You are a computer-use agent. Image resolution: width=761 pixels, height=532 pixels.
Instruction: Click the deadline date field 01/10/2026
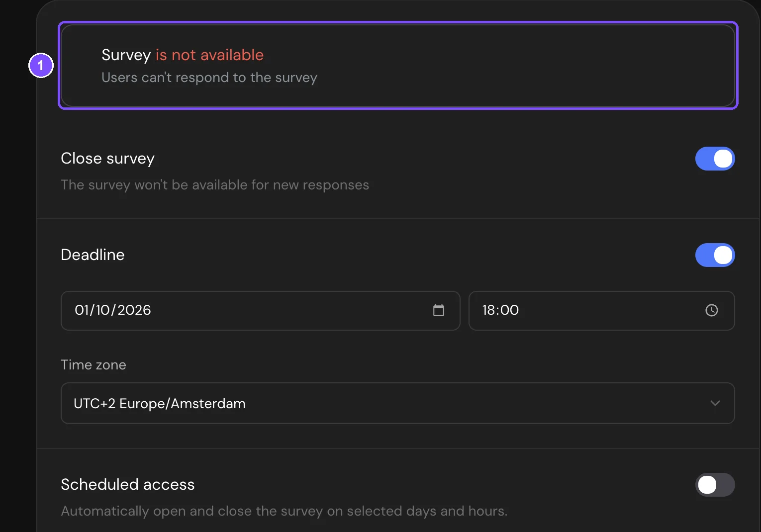tap(260, 311)
